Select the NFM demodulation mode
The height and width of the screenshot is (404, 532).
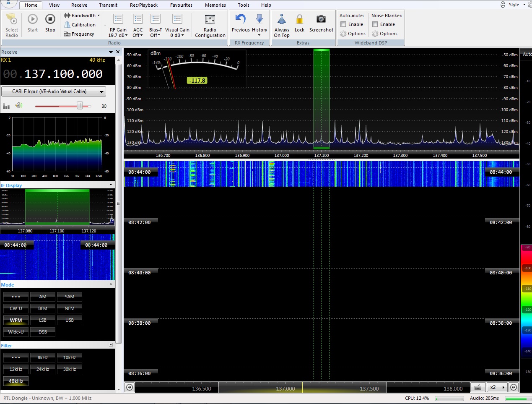coord(70,308)
